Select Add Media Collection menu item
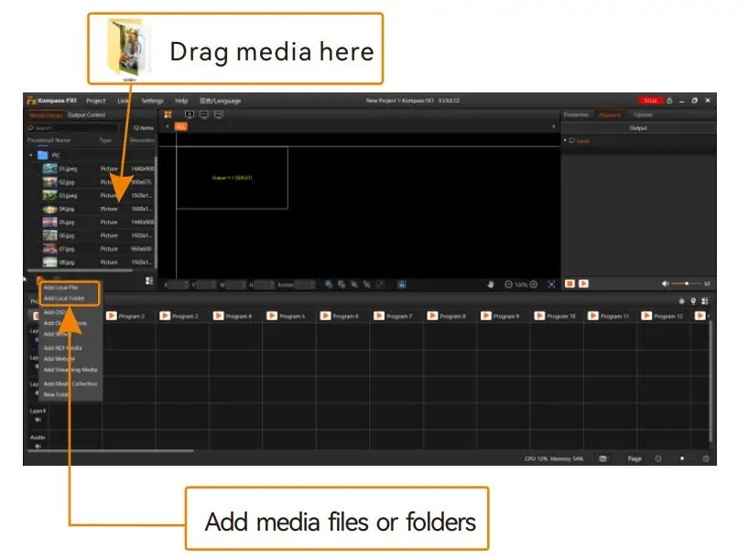 tap(70, 383)
